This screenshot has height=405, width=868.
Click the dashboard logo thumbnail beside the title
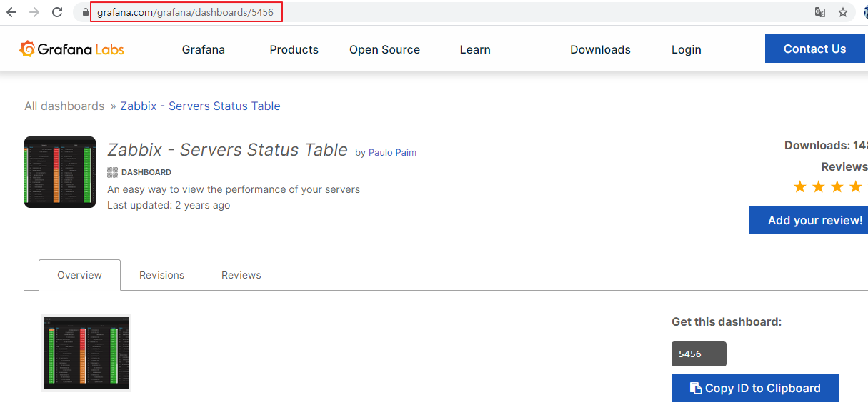60,172
